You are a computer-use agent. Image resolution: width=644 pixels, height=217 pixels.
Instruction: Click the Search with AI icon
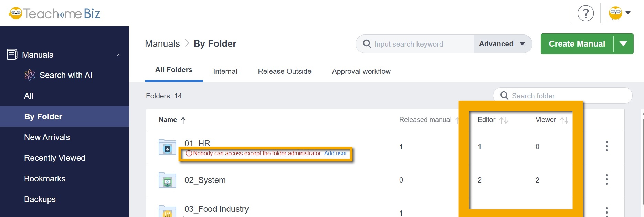30,75
